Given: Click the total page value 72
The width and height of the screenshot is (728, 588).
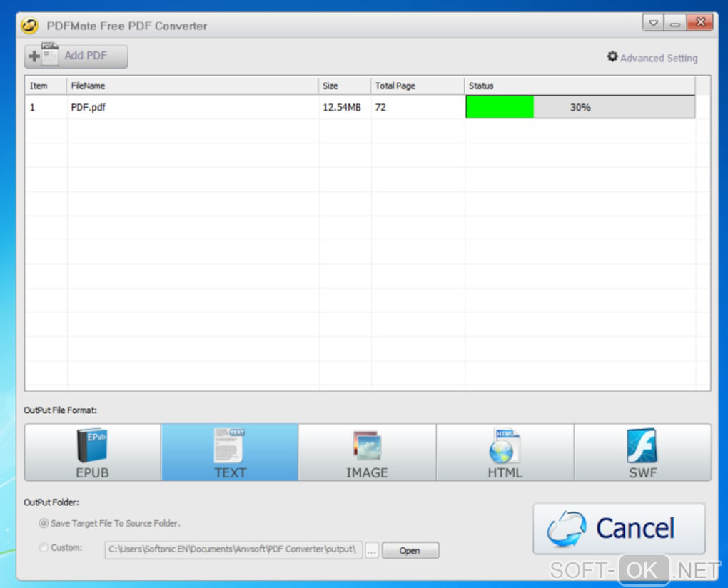Looking at the screenshot, I should click(x=380, y=107).
